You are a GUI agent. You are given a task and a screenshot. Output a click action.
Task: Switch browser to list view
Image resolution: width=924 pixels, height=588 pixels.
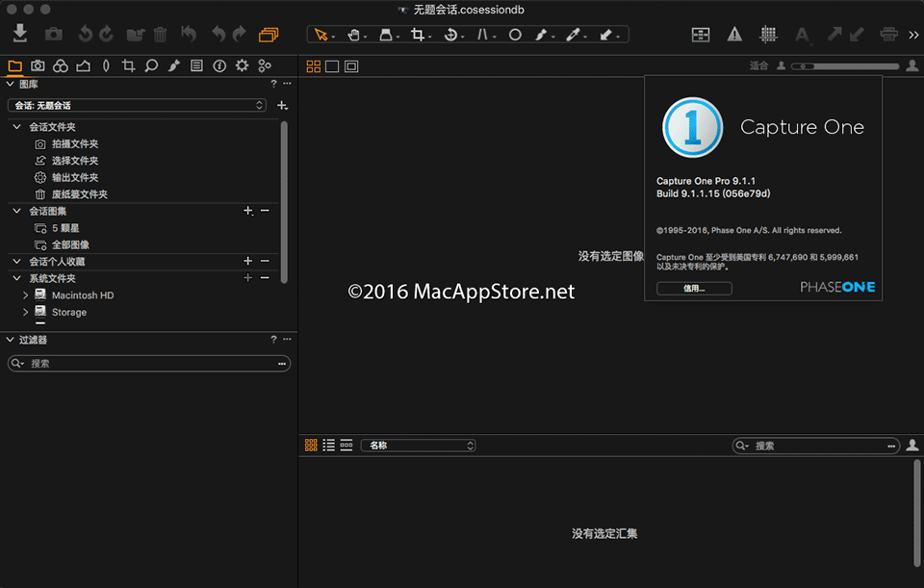(329, 446)
